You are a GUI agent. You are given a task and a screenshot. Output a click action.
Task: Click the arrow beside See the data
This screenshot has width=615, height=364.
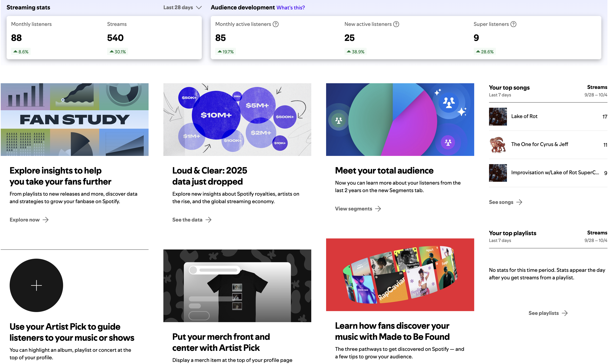click(209, 220)
